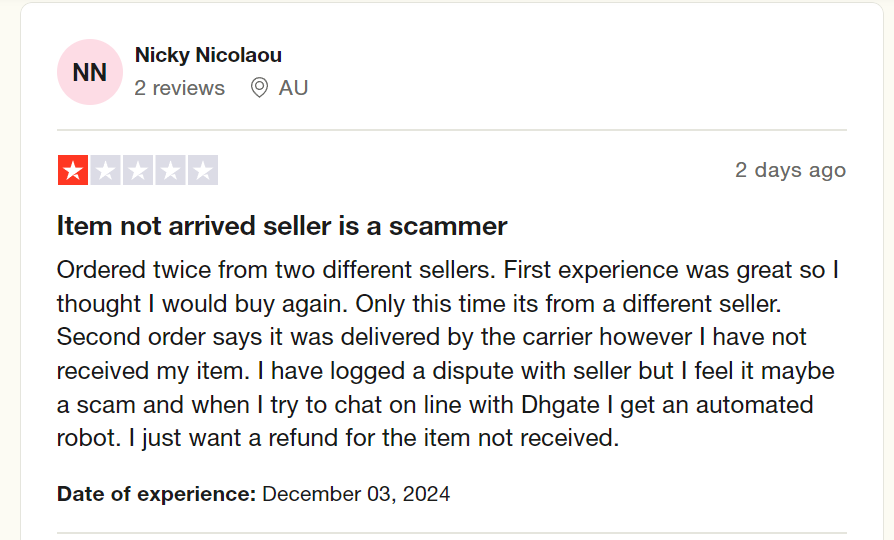Open Nicky Nicolaou's reviewer profile
The height and width of the screenshot is (540, 894).
click(x=208, y=55)
